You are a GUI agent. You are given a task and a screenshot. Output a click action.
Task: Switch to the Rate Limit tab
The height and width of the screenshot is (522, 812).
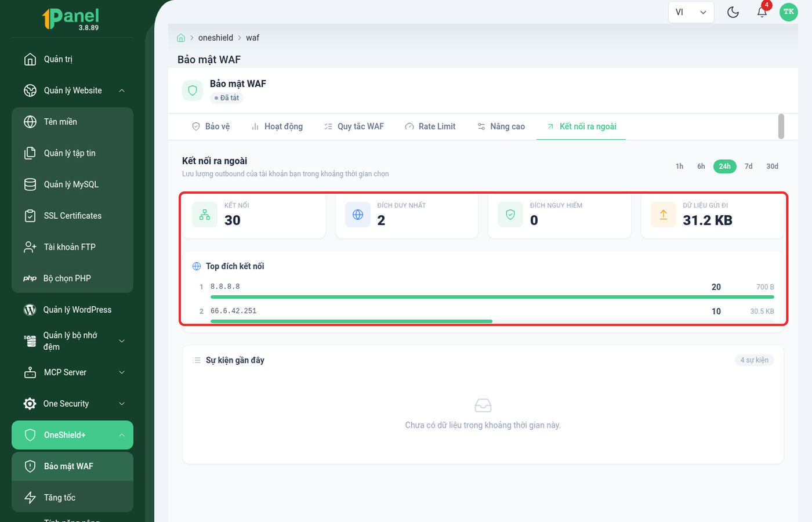click(430, 126)
